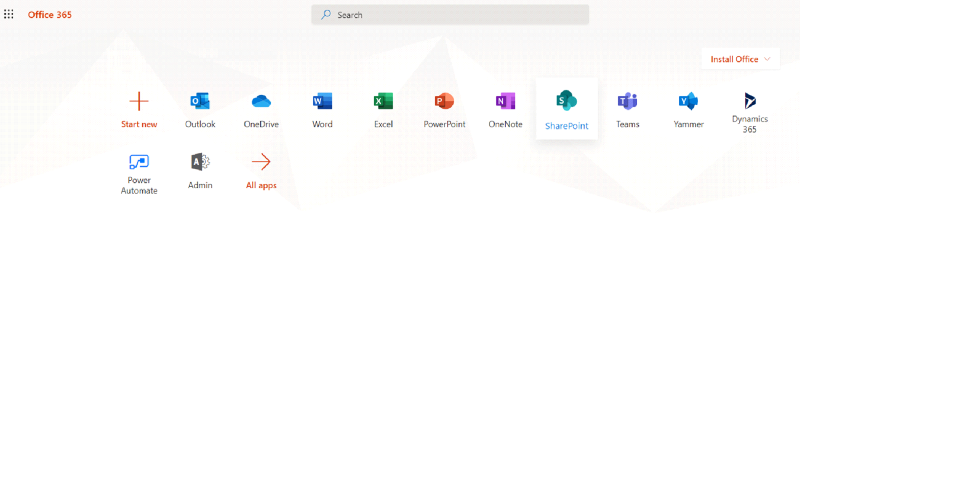Click the search magnifier icon
This screenshot has width=980, height=486.
(326, 15)
